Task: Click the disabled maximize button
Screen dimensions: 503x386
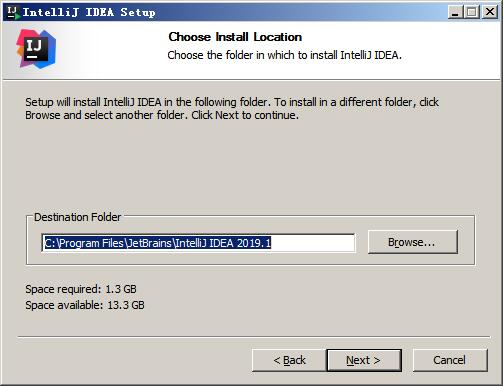Action: [x=472, y=12]
